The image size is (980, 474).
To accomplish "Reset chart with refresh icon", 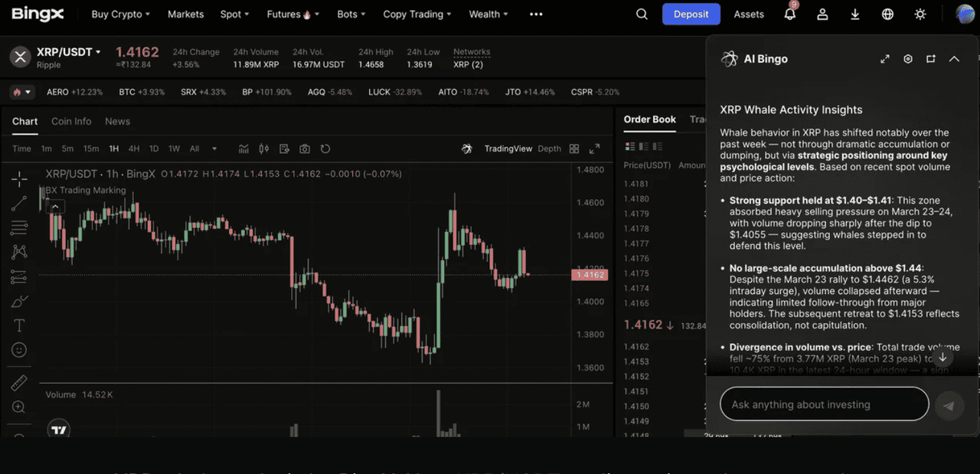I will [325, 149].
